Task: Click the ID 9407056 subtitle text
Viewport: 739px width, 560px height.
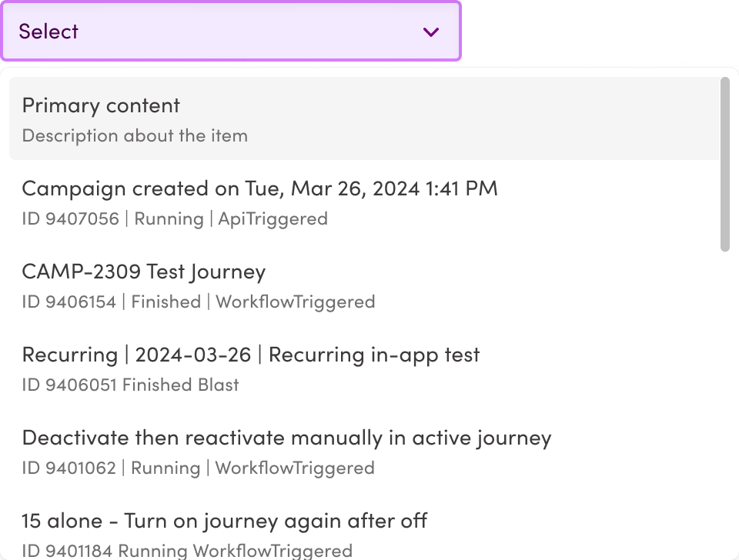Action: click(x=175, y=218)
